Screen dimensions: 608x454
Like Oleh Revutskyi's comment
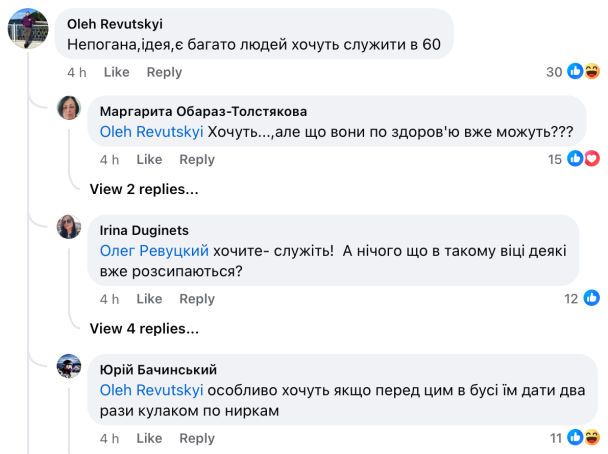point(117,72)
